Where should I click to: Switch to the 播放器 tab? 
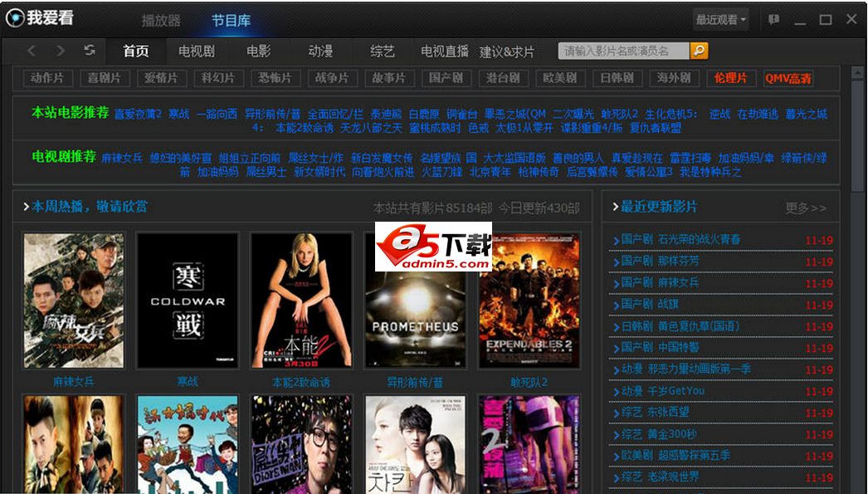(x=161, y=21)
